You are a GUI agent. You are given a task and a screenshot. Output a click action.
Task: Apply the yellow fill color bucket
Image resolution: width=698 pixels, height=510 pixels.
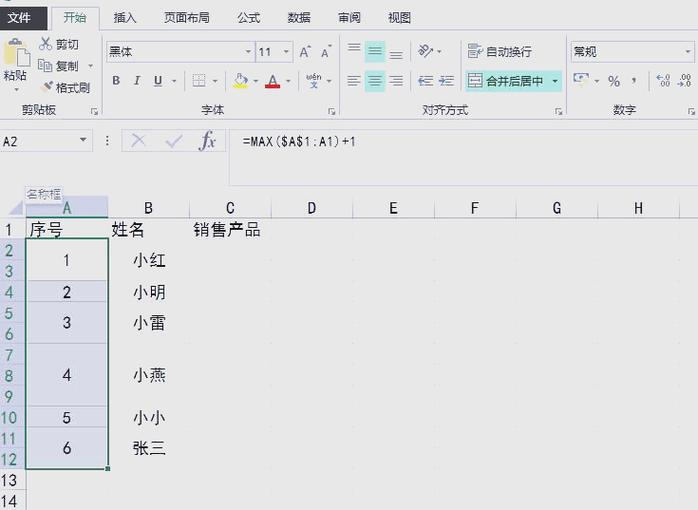click(240, 81)
